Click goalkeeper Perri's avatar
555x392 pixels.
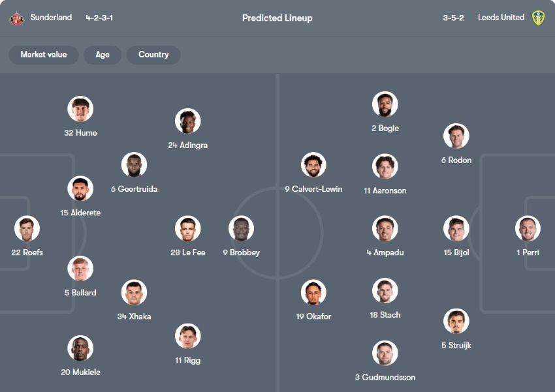point(527,228)
